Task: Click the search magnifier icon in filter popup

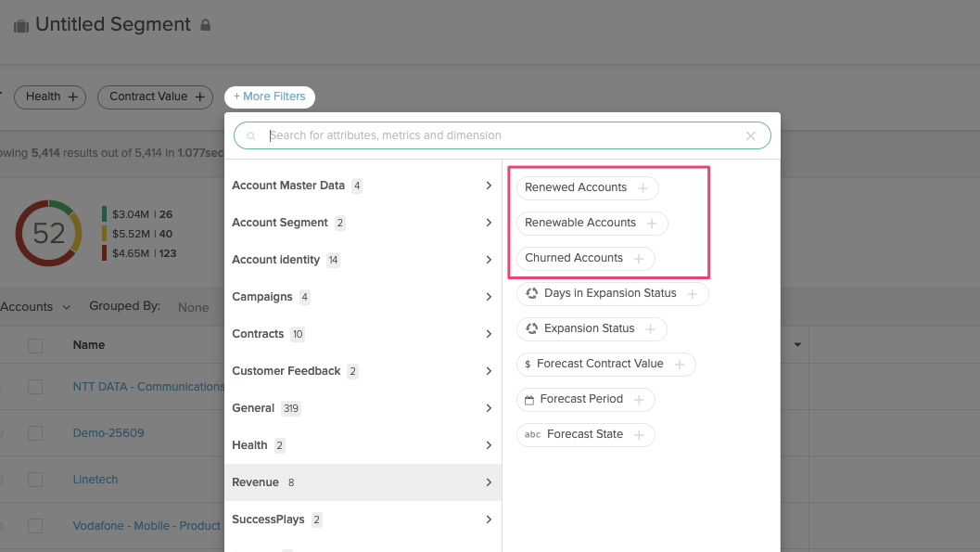Action: pyautogui.click(x=250, y=135)
